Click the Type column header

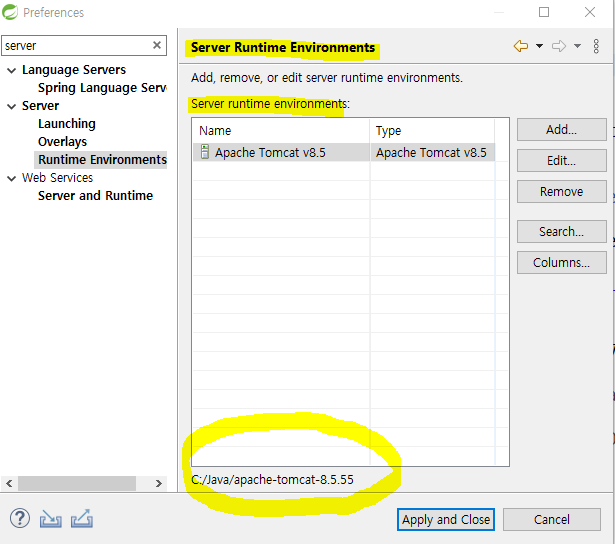pyautogui.click(x=432, y=131)
